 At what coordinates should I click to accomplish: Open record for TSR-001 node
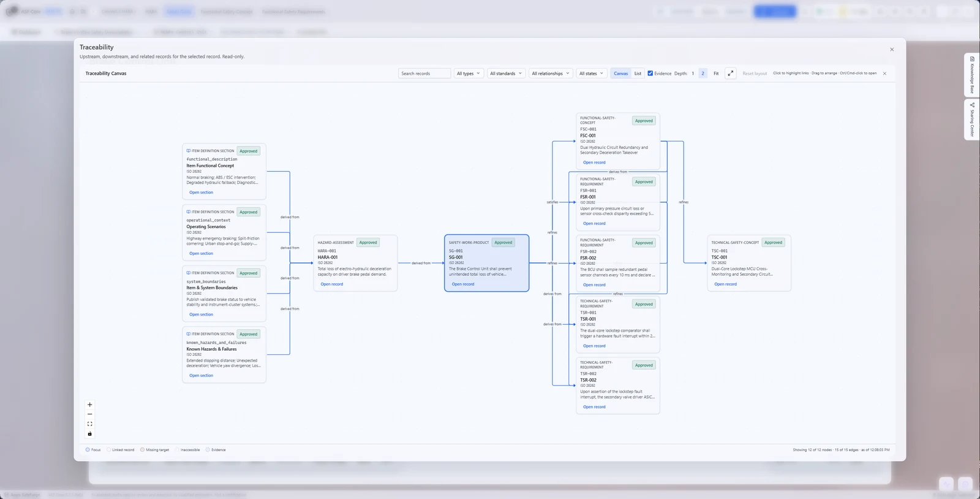pyautogui.click(x=594, y=346)
